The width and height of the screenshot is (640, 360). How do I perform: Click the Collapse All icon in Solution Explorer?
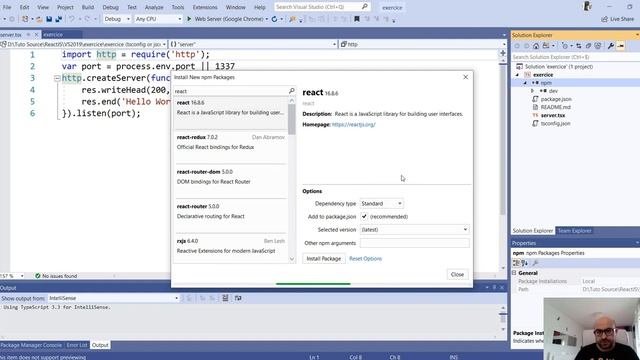[x=589, y=46]
